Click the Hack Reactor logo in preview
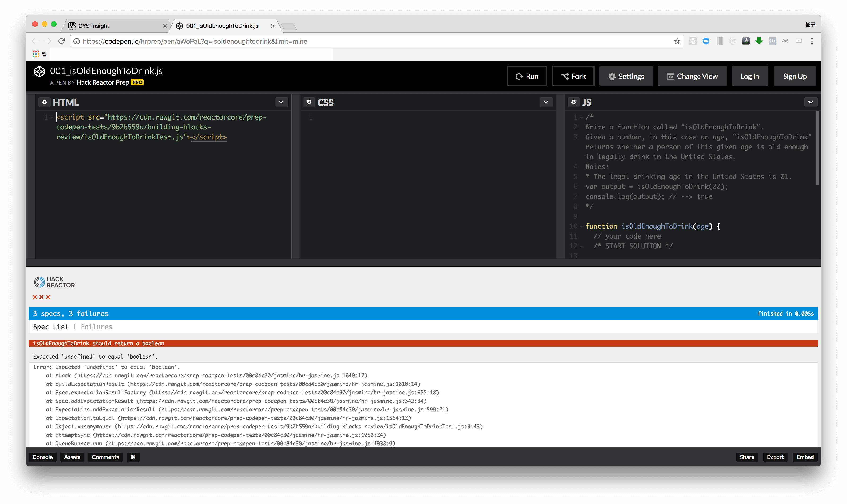 [x=54, y=282]
